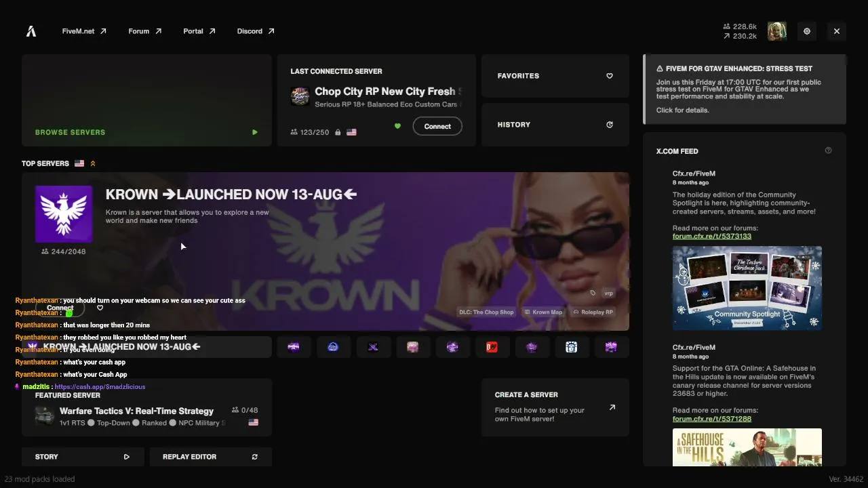Toggle favorite heart on Krown server
Viewport: 868px width, 488px height.
(100, 308)
